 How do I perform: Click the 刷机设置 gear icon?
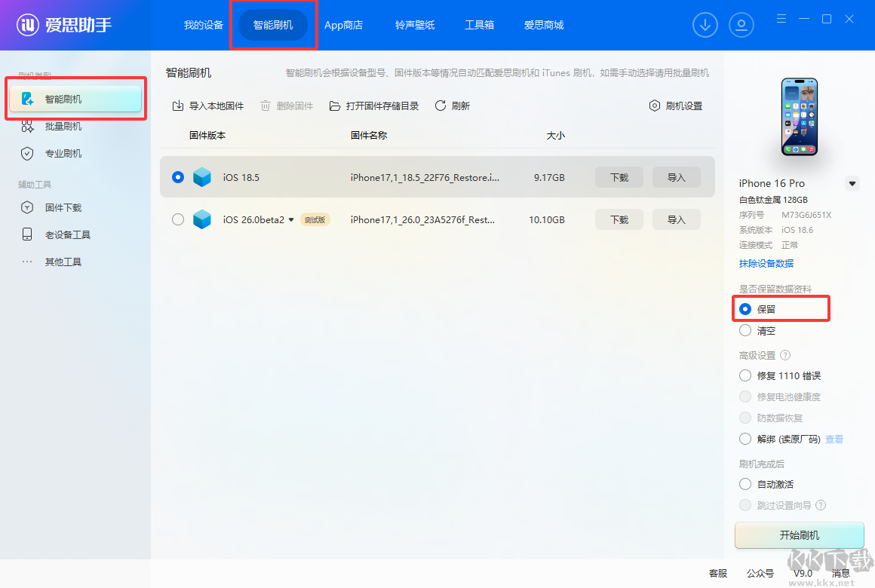tap(655, 106)
